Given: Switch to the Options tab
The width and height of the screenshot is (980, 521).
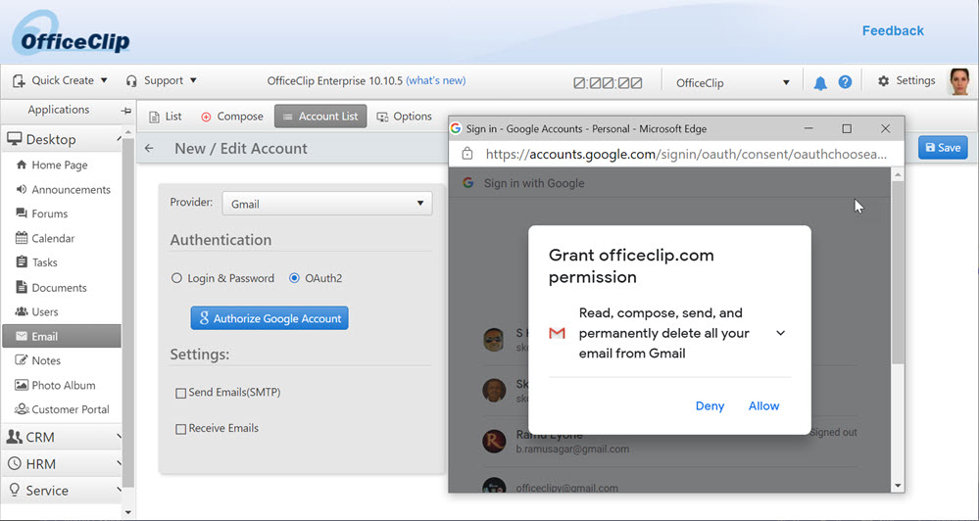Looking at the screenshot, I should [405, 117].
